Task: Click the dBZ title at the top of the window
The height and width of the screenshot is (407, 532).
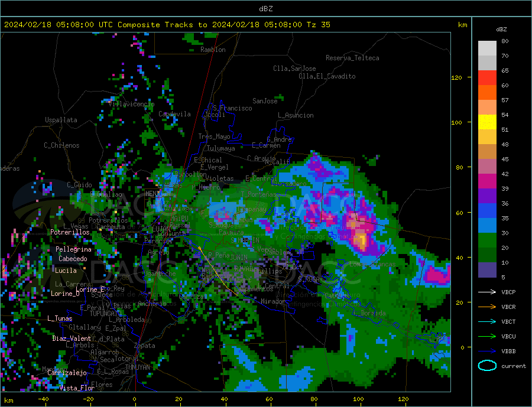Action: [x=265, y=9]
